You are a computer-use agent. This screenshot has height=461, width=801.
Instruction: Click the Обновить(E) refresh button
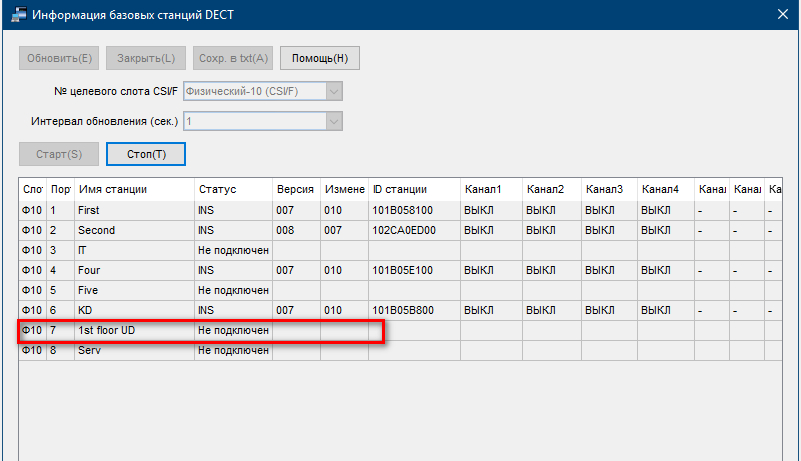pos(59,58)
